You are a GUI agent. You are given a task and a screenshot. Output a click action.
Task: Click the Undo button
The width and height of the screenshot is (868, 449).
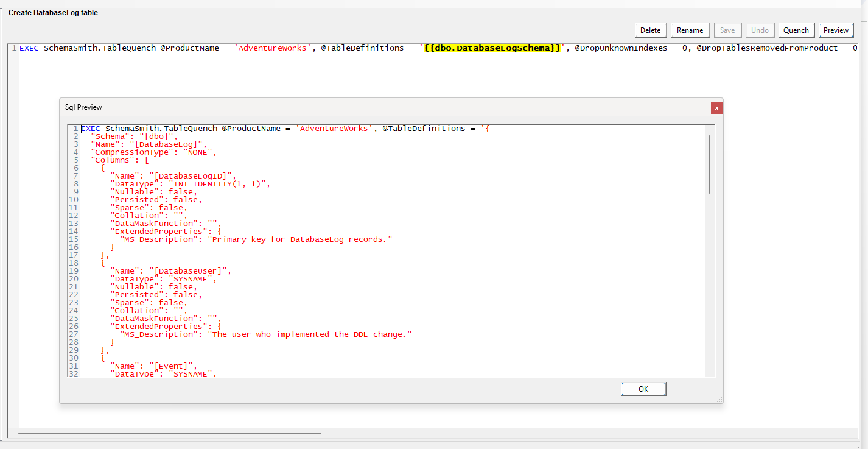pos(760,30)
